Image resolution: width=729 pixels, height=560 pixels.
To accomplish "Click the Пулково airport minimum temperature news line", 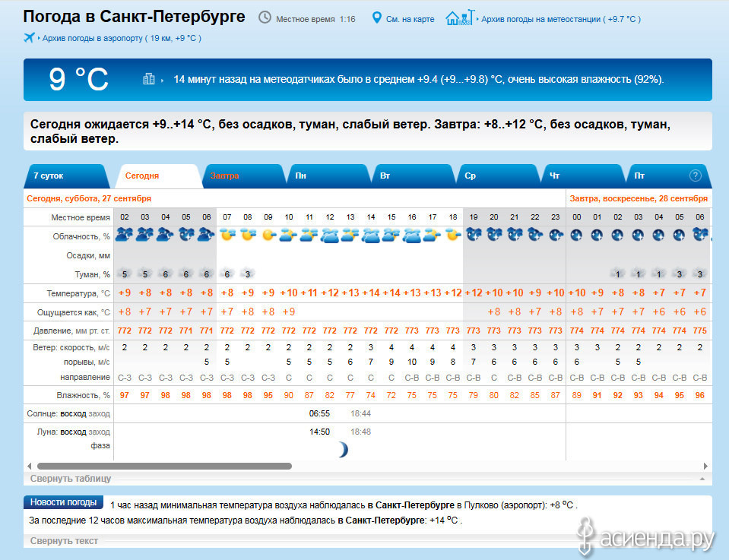I will point(344,505).
